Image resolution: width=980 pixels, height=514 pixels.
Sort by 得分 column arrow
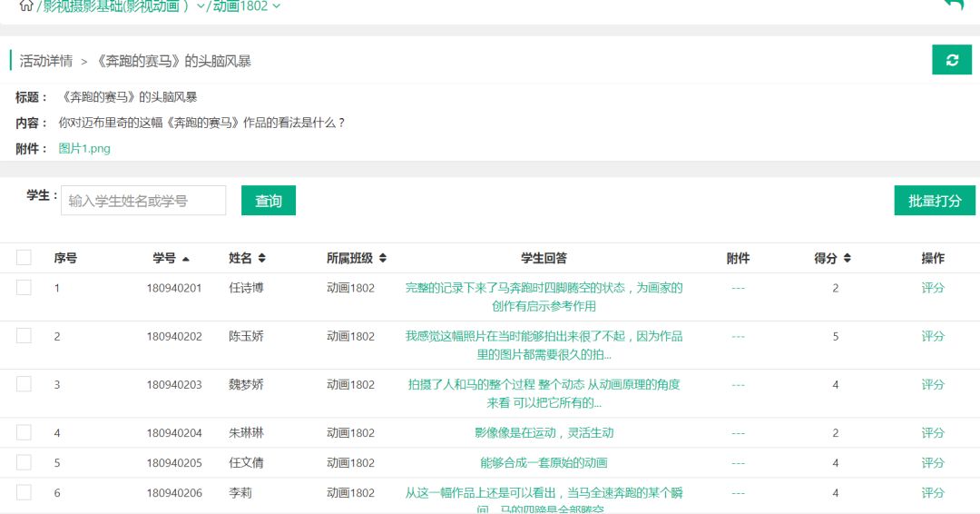pos(848,259)
